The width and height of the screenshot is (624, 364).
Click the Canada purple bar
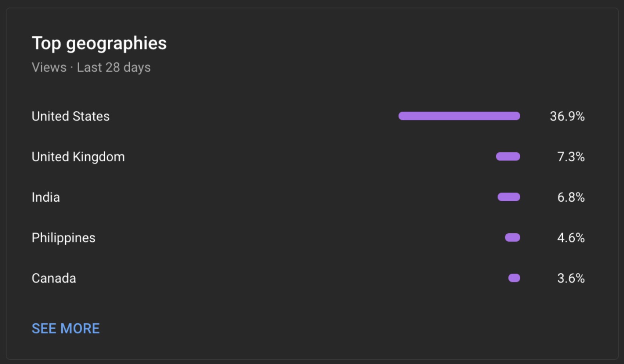pyautogui.click(x=514, y=278)
